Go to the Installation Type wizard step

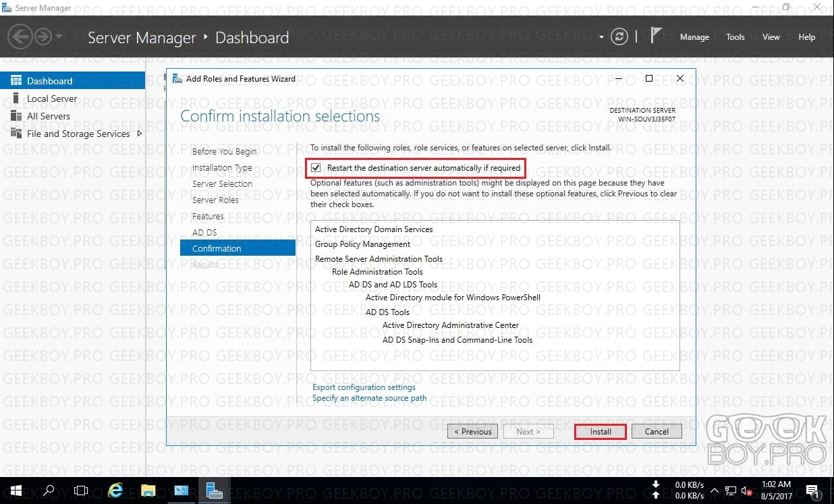pos(222,167)
